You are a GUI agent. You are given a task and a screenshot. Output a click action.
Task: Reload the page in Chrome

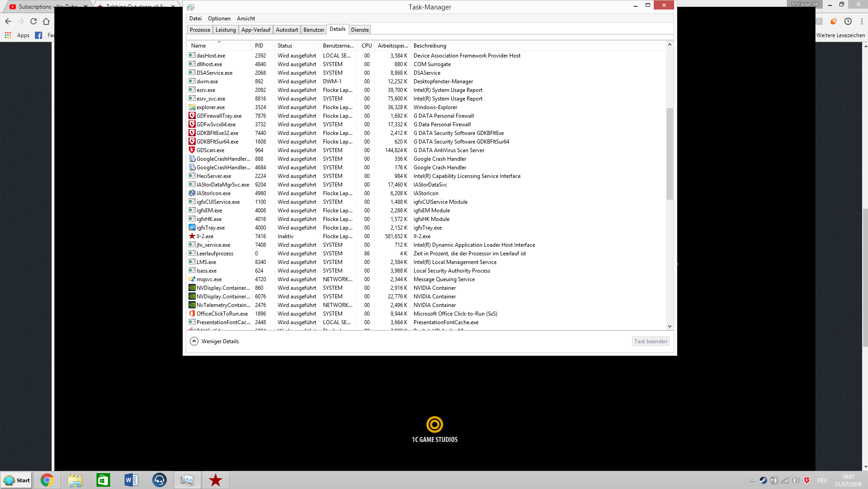click(x=34, y=21)
